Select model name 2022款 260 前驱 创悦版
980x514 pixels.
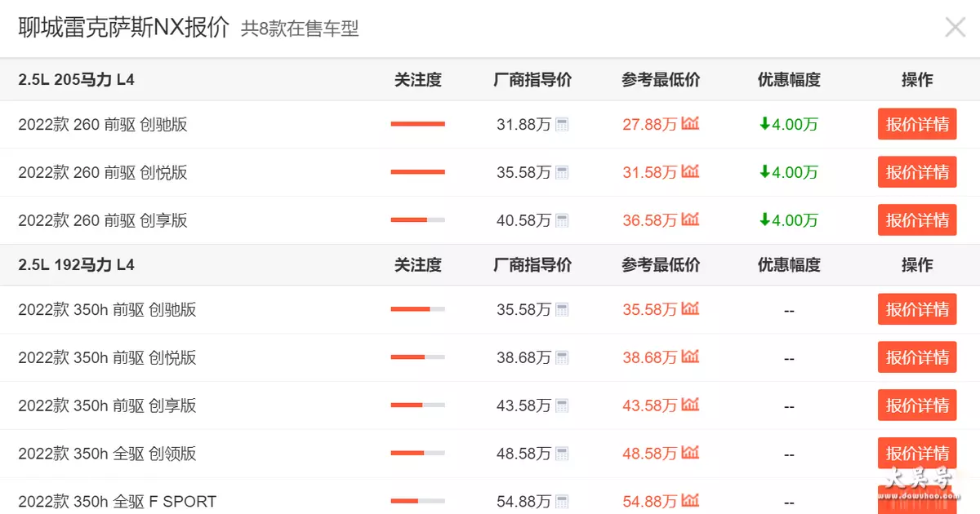(x=103, y=173)
